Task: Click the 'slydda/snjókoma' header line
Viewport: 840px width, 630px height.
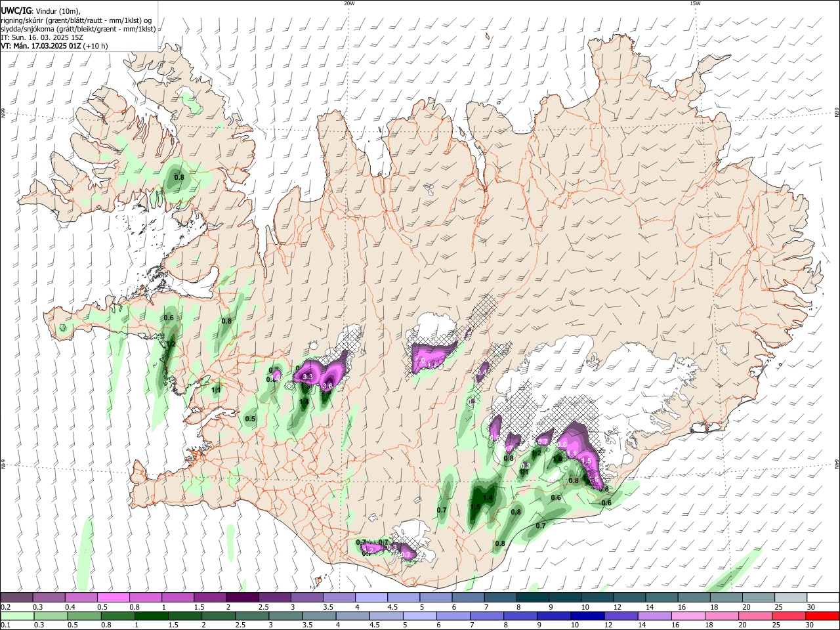Action: pyautogui.click(x=78, y=29)
